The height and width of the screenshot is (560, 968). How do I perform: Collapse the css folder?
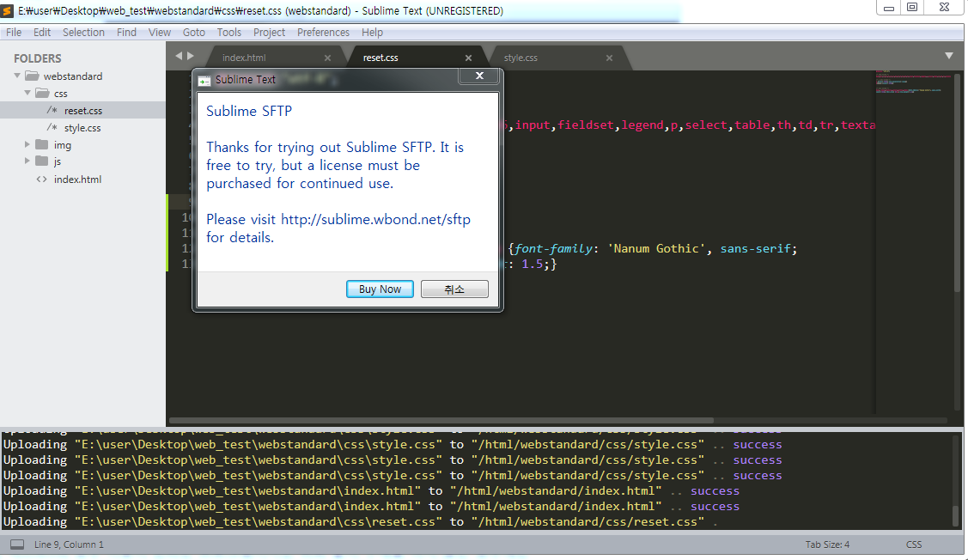pos(27,94)
